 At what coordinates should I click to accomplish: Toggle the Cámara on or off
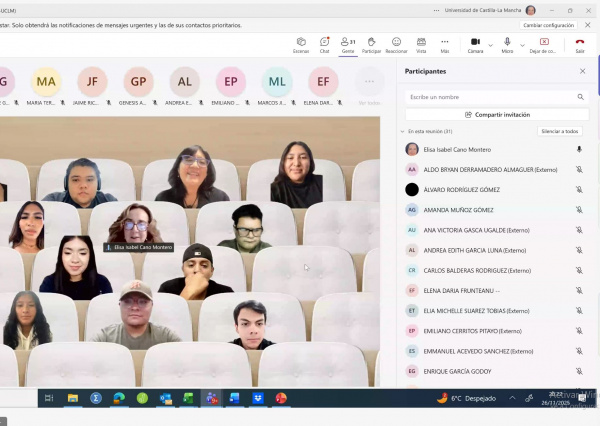[x=474, y=42]
